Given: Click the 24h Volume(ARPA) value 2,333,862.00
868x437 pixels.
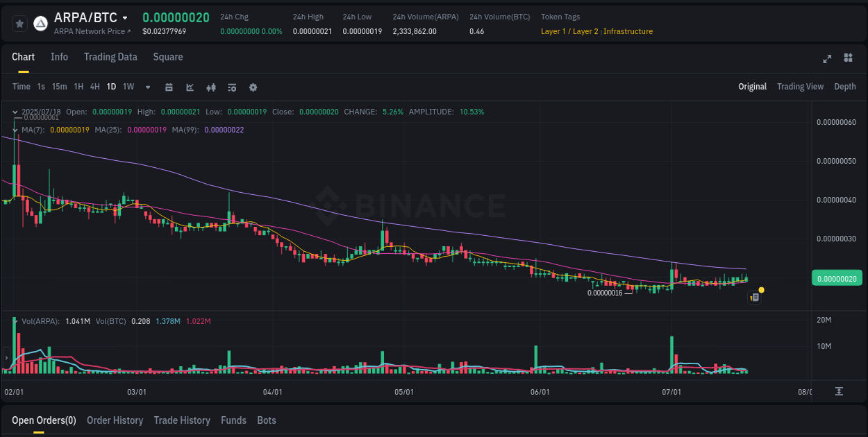Looking at the screenshot, I should tap(415, 31).
